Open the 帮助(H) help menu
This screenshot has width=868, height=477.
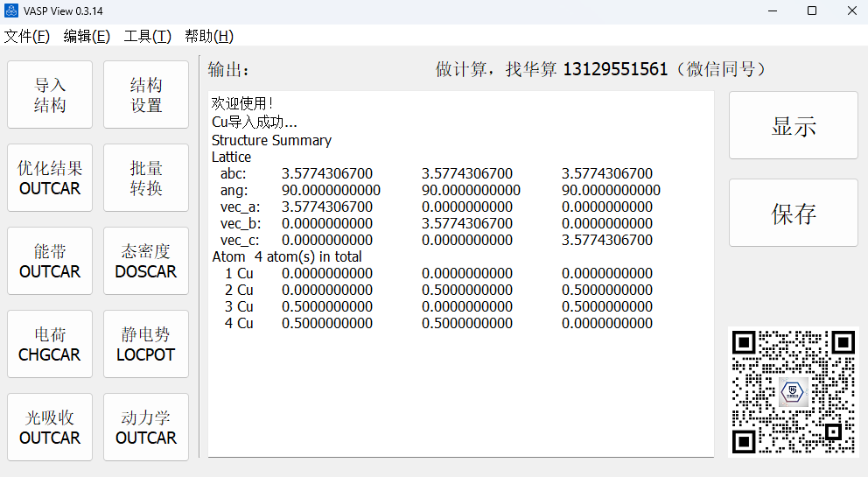click(208, 36)
